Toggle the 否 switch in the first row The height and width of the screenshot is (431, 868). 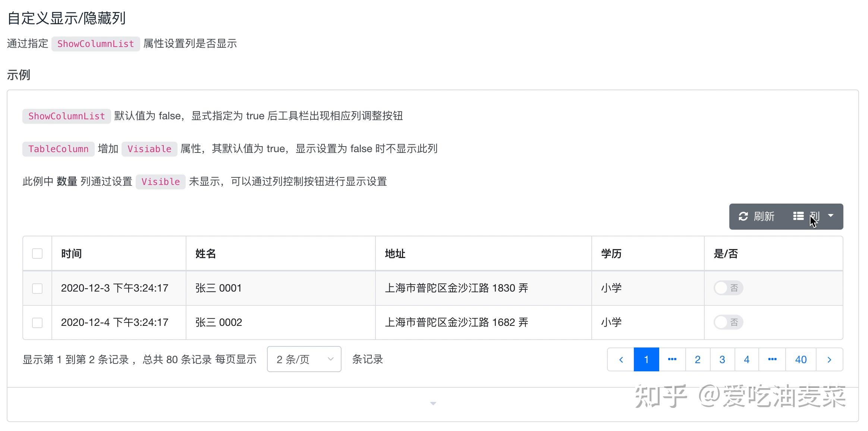(x=728, y=288)
